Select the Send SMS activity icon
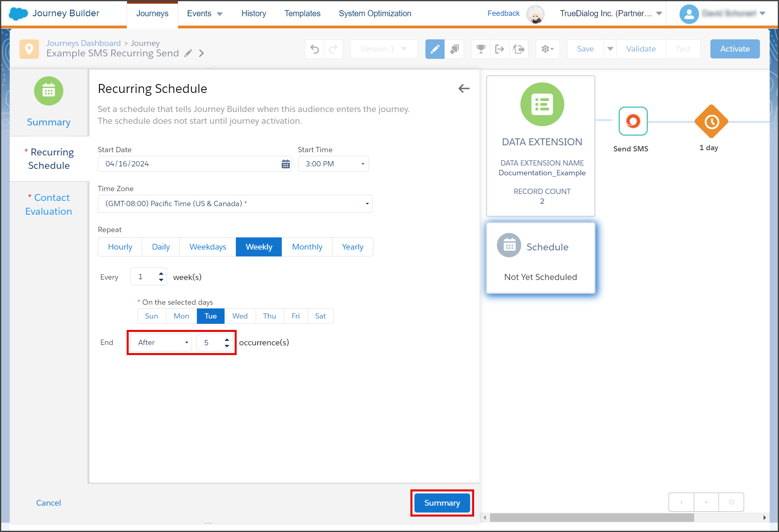The height and width of the screenshot is (532, 779). [x=633, y=121]
